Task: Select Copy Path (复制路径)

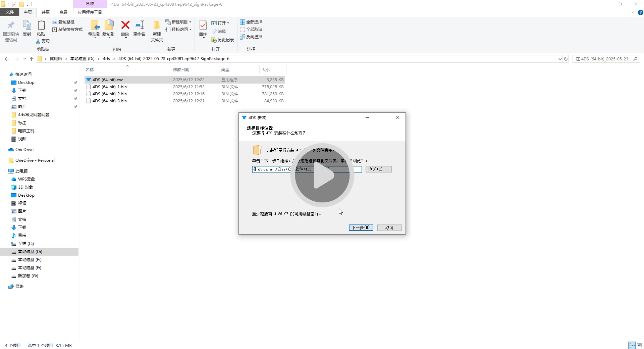Action: pyautogui.click(x=63, y=22)
